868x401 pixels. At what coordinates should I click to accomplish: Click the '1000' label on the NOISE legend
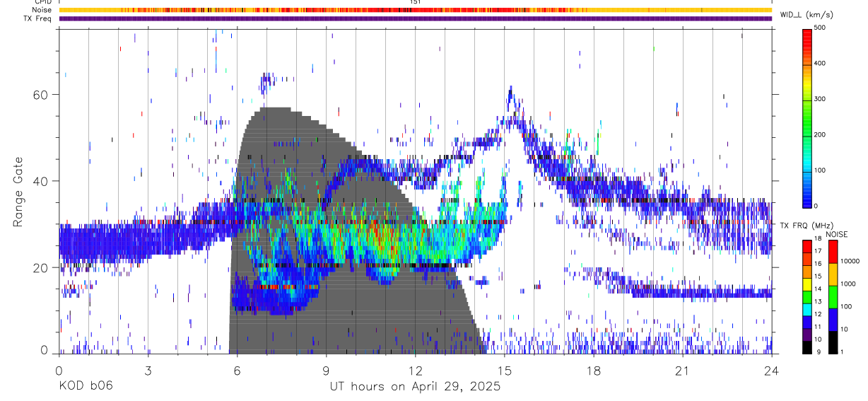pyautogui.click(x=849, y=284)
